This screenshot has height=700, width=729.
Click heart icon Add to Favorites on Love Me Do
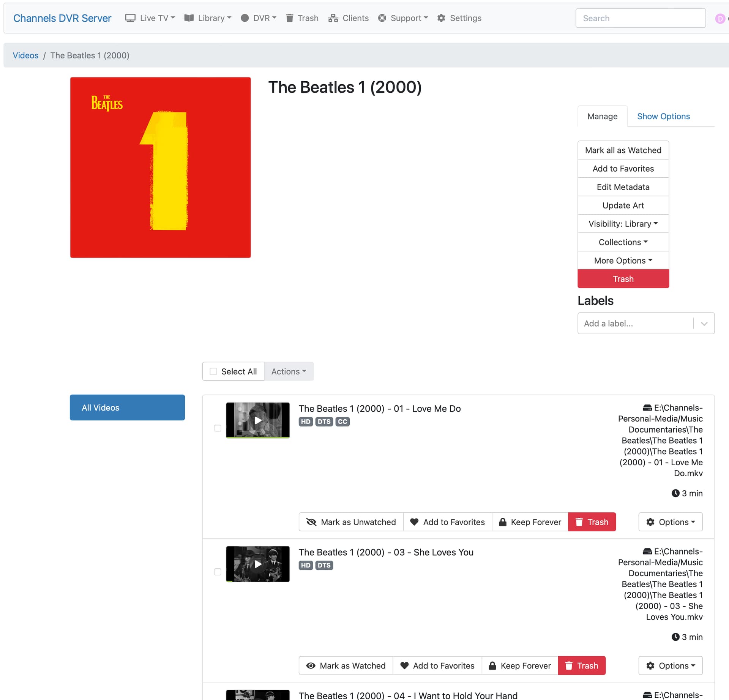click(414, 522)
